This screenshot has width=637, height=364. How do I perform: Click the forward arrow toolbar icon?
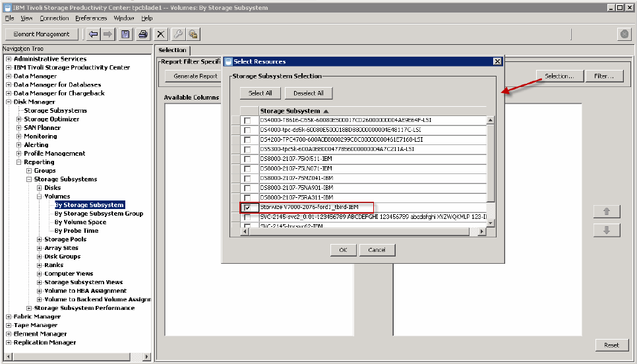(109, 34)
